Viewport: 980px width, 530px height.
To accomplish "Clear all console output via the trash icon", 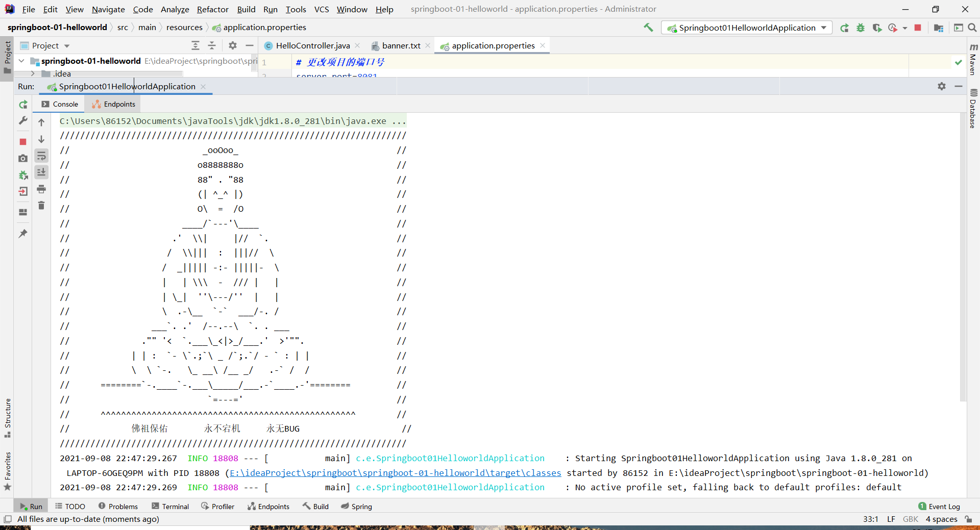I will [41, 206].
